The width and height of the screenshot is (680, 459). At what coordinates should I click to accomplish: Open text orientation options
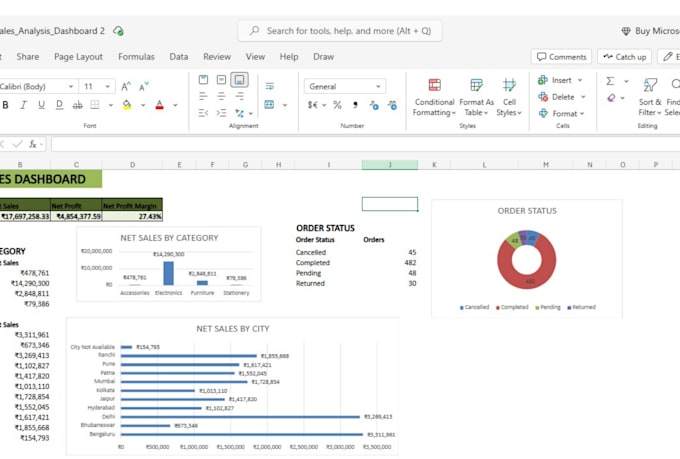[242, 113]
